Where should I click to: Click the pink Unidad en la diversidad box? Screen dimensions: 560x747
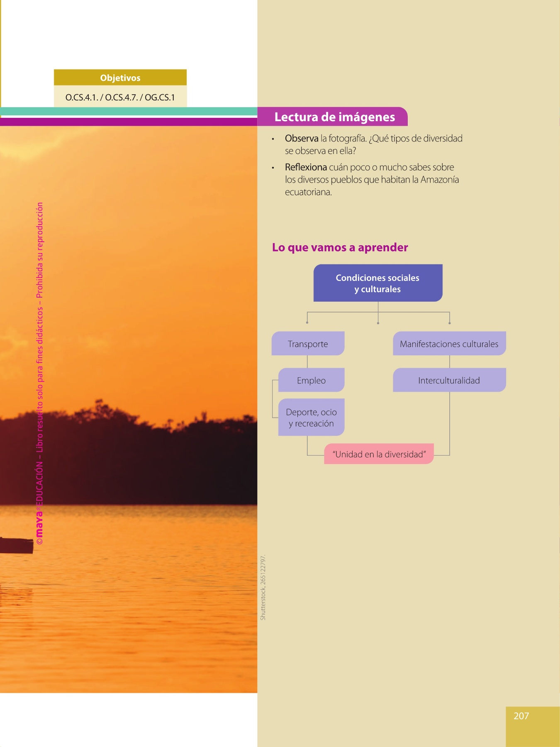(379, 454)
